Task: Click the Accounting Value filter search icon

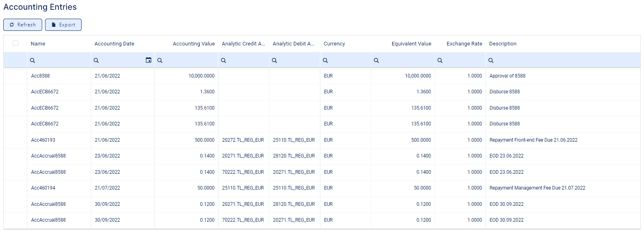Action: (x=160, y=60)
